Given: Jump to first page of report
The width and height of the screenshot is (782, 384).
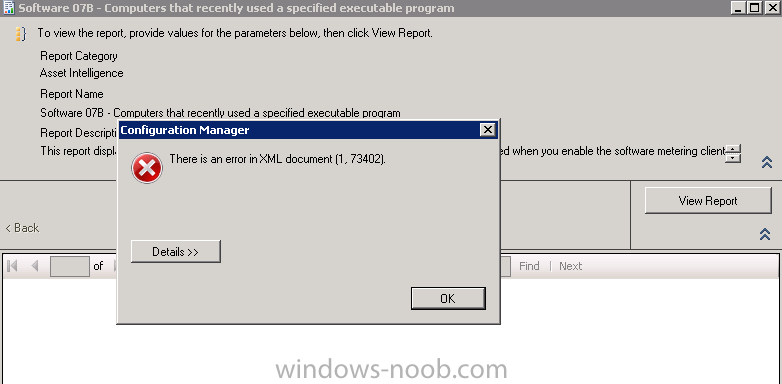Looking at the screenshot, I should coord(13,266).
